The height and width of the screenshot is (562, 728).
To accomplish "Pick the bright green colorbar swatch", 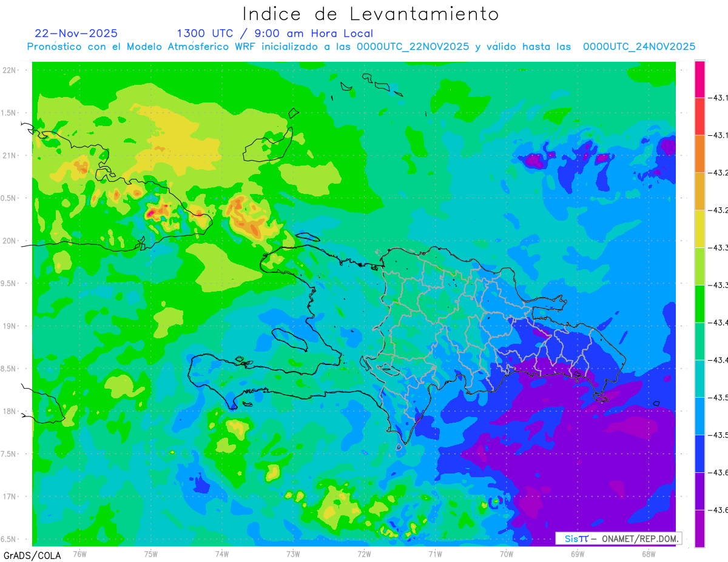I will click(x=699, y=303).
